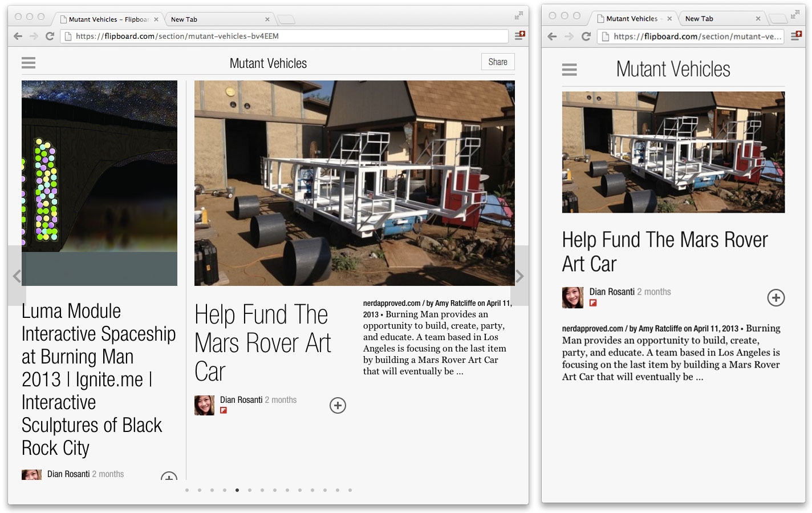Open a new tab in the right window
The image size is (812, 513).
coord(777,19)
